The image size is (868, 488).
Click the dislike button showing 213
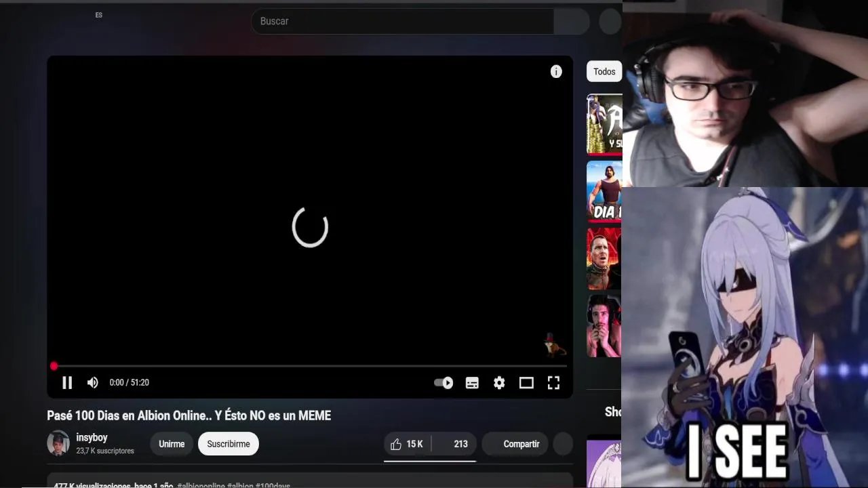coord(454,444)
